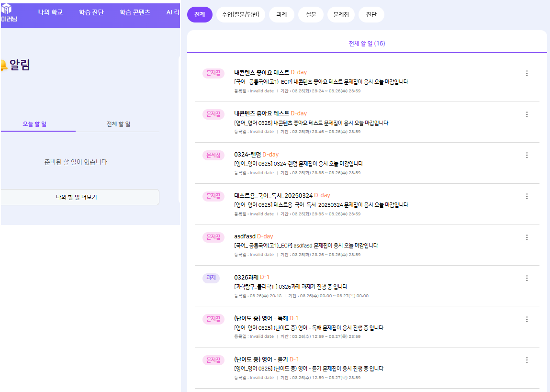The height and width of the screenshot is (392, 550).
Task: Open 나의 학교 menu
Action: 50,12
